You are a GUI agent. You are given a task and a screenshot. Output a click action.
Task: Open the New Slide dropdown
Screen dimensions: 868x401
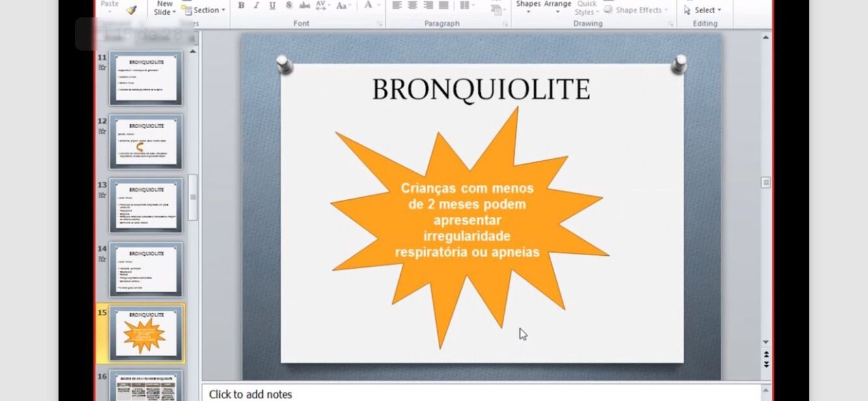tap(164, 8)
